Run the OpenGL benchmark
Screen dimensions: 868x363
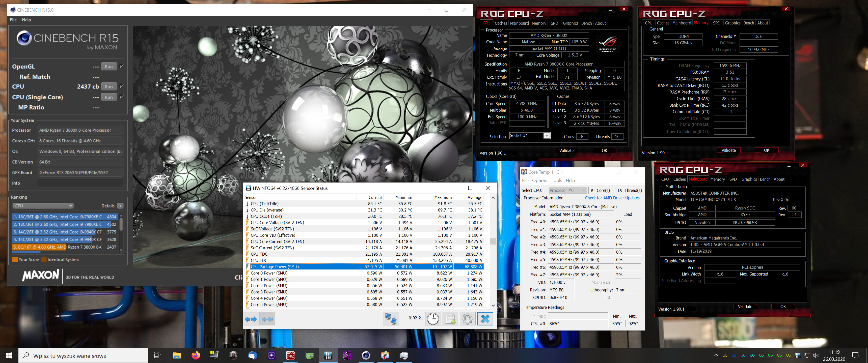pyautogui.click(x=109, y=66)
